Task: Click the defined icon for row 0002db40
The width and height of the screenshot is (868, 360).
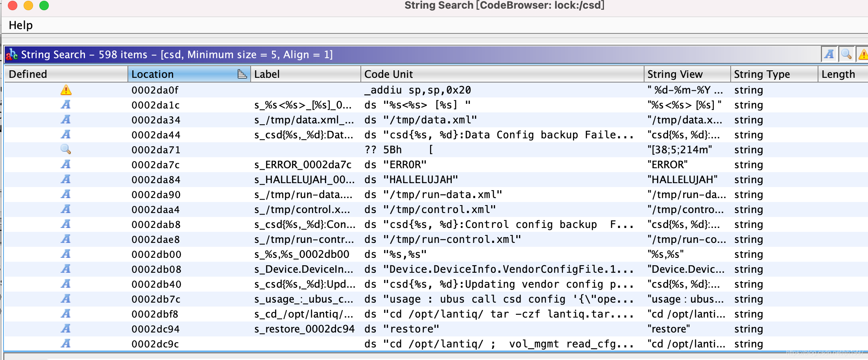Action: pyautogui.click(x=66, y=284)
